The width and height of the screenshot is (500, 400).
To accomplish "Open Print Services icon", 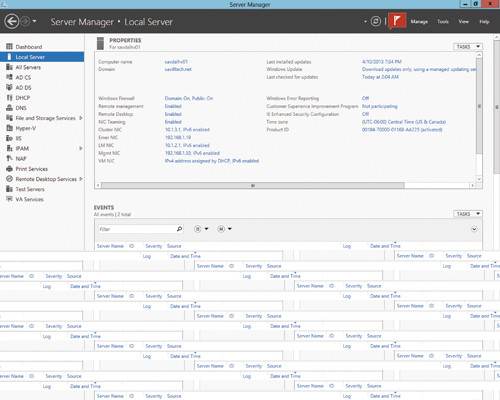I will pos(9,169).
